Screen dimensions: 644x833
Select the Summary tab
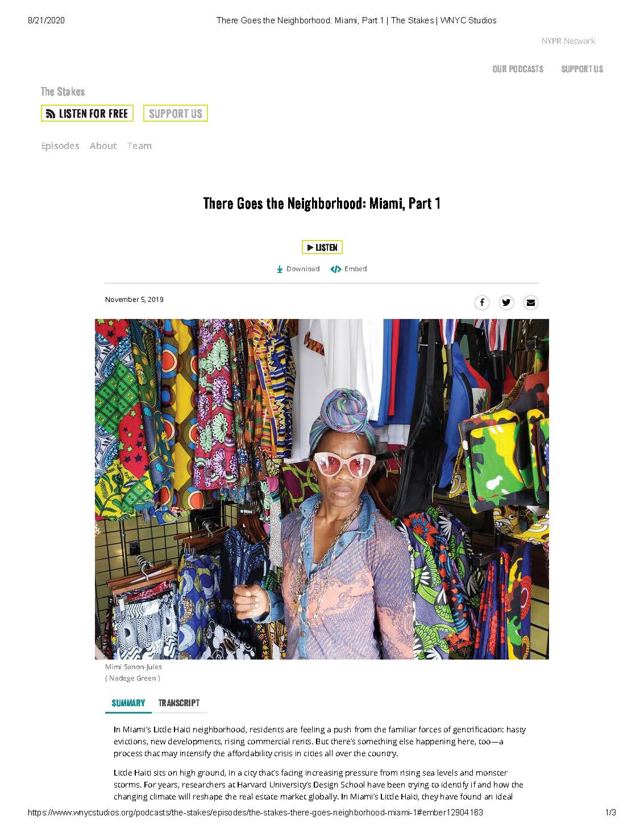(x=128, y=703)
